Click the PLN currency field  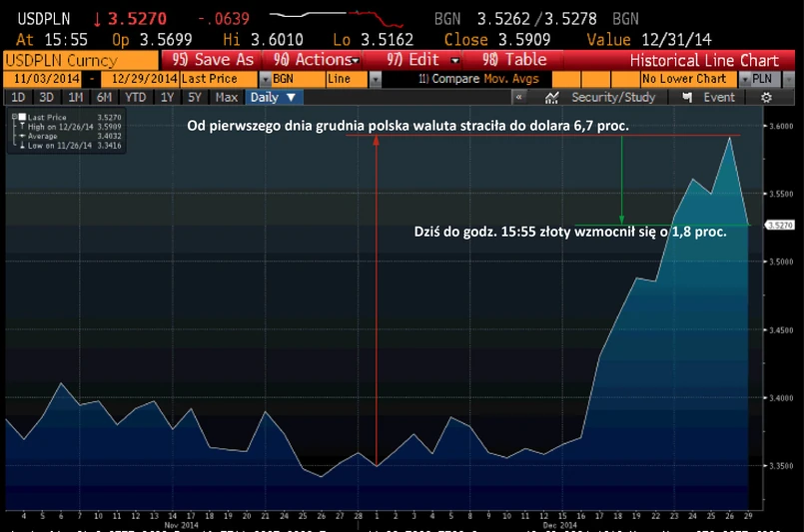[766, 79]
